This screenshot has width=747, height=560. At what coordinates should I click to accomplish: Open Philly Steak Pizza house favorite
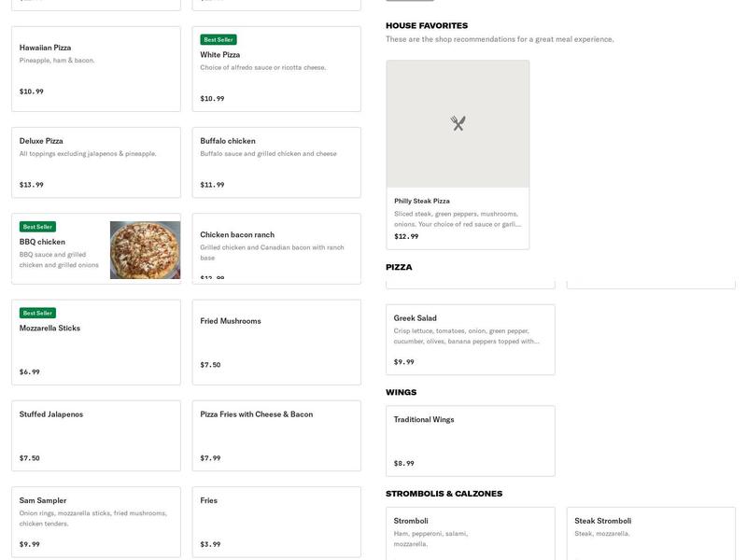[x=458, y=155]
